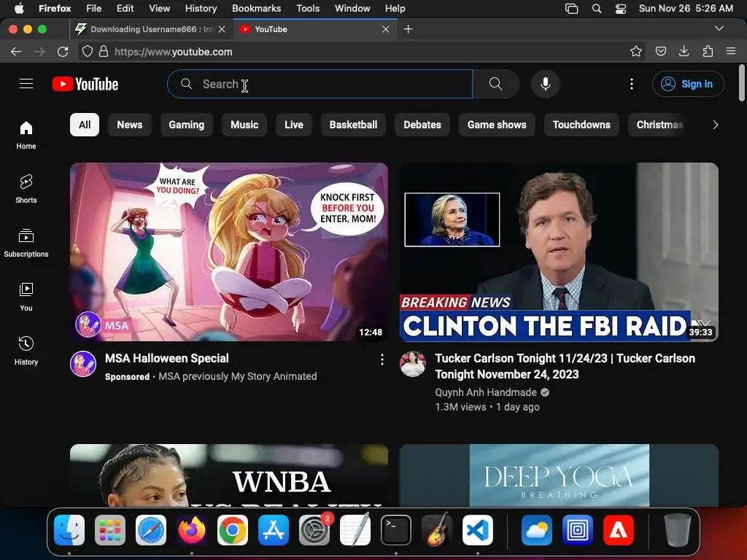Focus the YouTube search field
747x560 pixels.
coord(320,84)
